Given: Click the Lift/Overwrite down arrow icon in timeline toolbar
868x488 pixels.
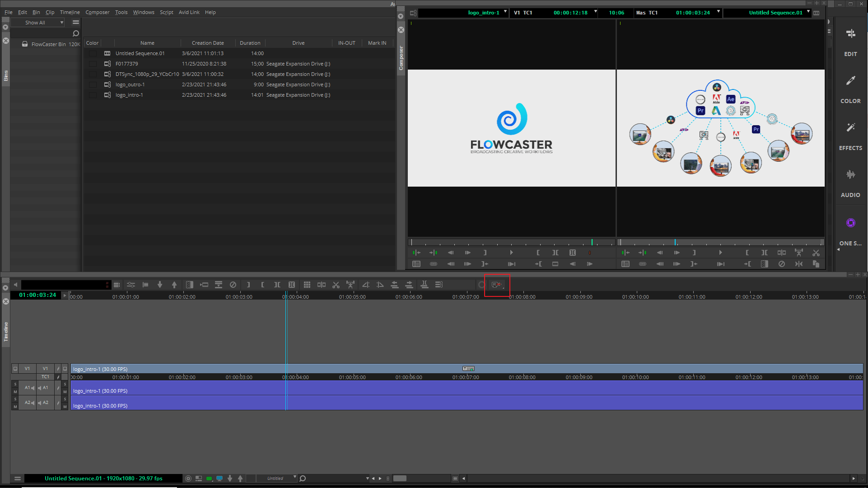Looking at the screenshot, I should [x=159, y=285].
